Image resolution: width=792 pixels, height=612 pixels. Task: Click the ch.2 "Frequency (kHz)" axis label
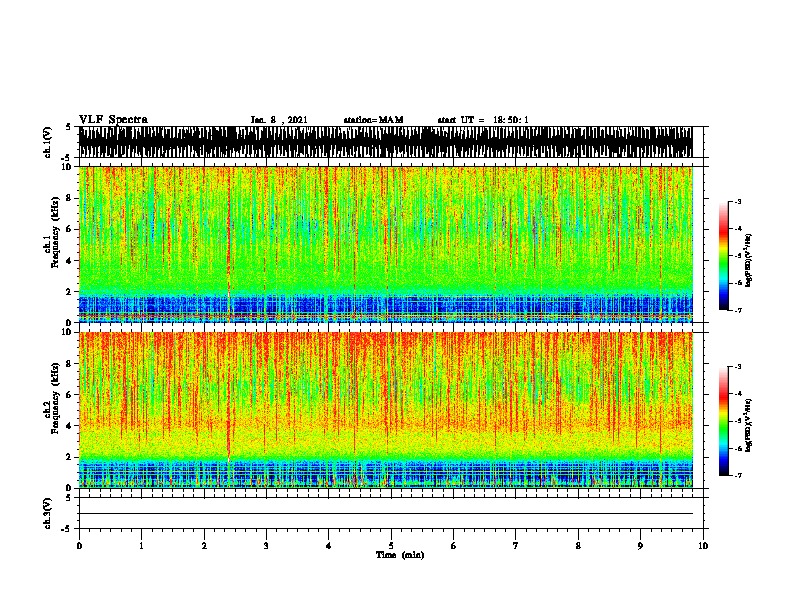pos(55,398)
